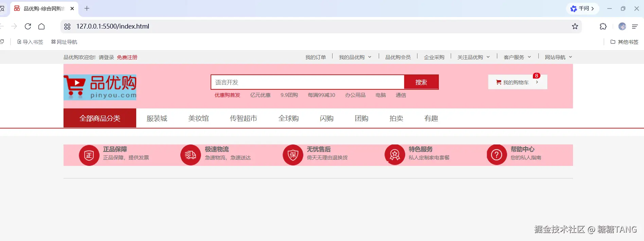Screen dimensions: 644x241
Task: Bookmark this page with the star icon
Action: [575, 26]
